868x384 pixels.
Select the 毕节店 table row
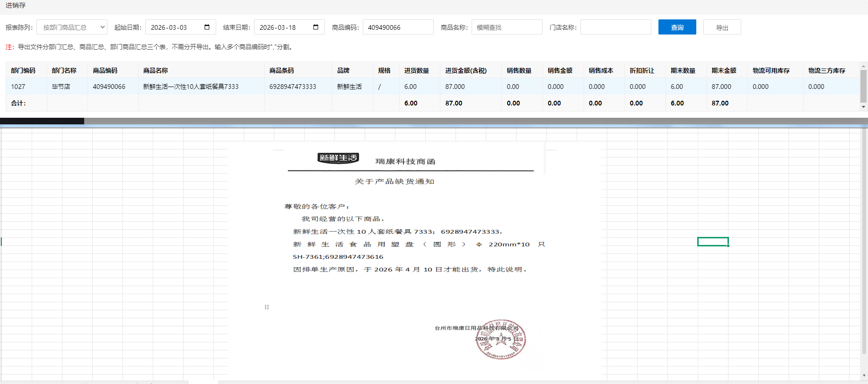click(x=61, y=87)
